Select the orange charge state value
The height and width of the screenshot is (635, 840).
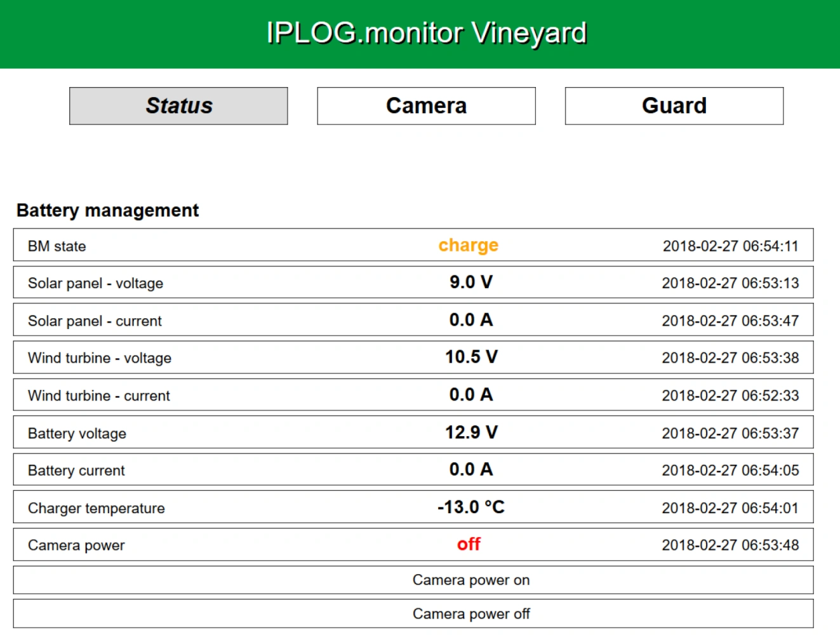click(x=469, y=245)
